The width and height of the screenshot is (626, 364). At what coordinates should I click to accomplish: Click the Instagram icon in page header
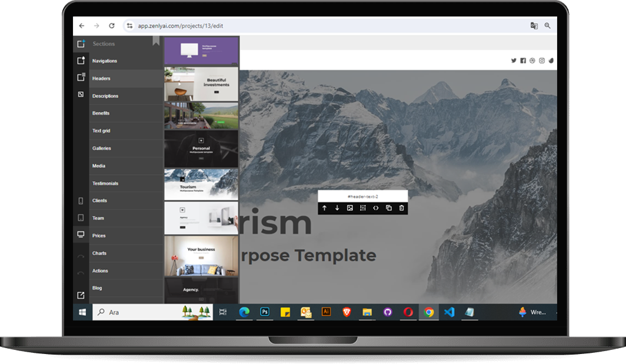[x=542, y=61]
